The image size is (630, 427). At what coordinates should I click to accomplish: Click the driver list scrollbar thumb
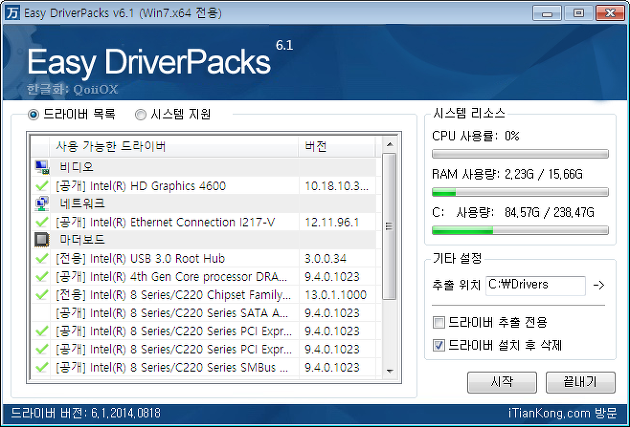coord(389,227)
